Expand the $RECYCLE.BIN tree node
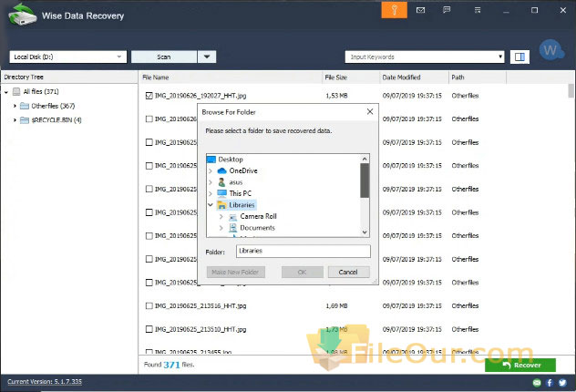This screenshot has width=576, height=392. (x=15, y=120)
